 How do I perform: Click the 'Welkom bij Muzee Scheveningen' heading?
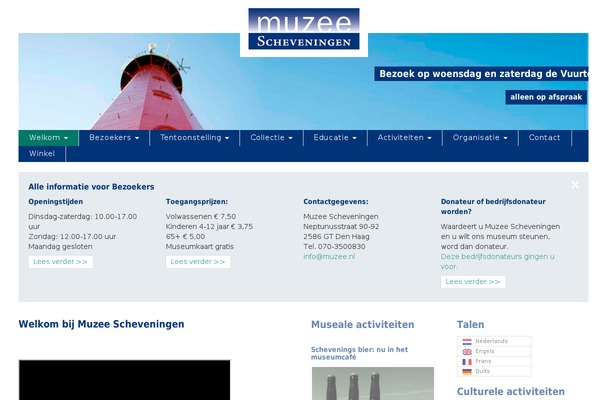(x=101, y=324)
